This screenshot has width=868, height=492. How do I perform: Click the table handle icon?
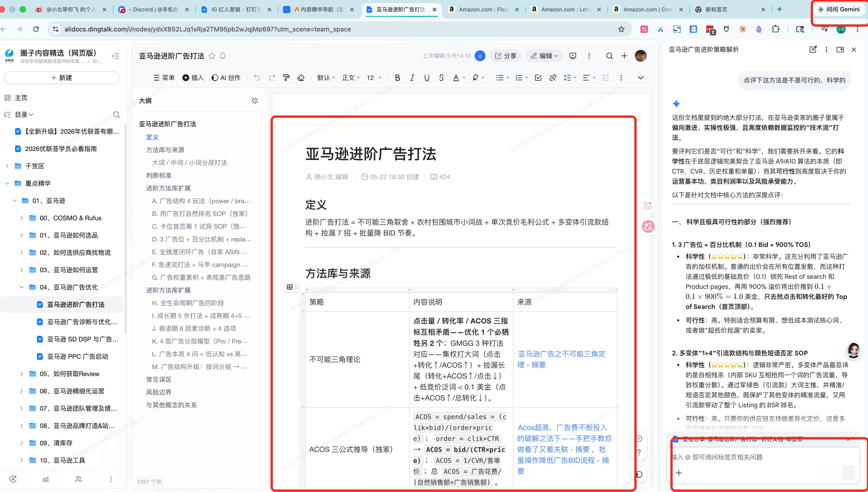(x=289, y=287)
